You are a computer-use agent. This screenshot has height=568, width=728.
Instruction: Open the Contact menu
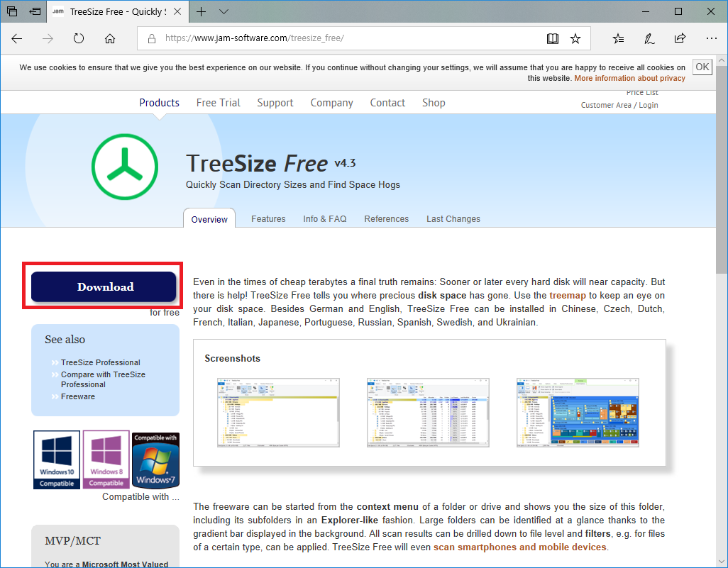387,103
